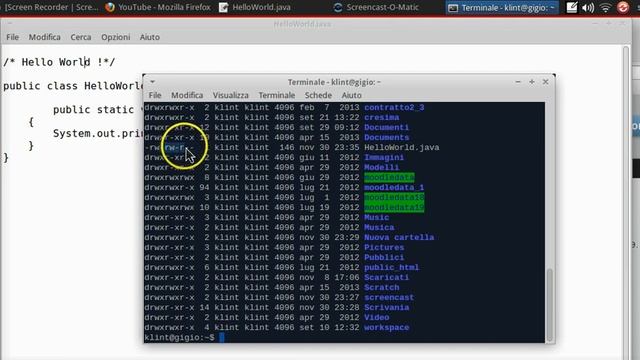Click the terminal prompt klint@gigio:~$
The image size is (640, 360).
coord(179,338)
